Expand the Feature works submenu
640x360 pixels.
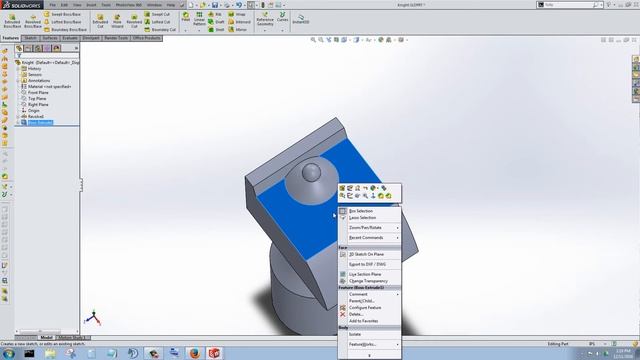369,344
